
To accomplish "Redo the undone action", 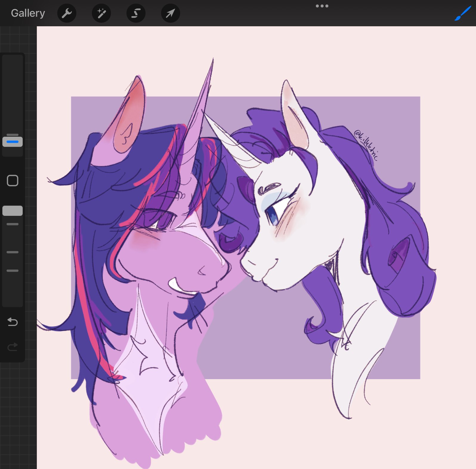I will coord(13,347).
